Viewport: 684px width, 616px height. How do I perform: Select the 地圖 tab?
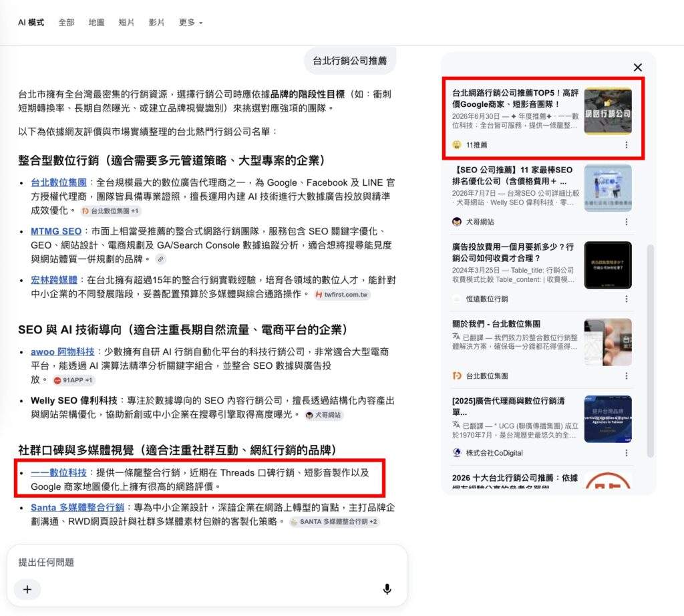tap(96, 23)
